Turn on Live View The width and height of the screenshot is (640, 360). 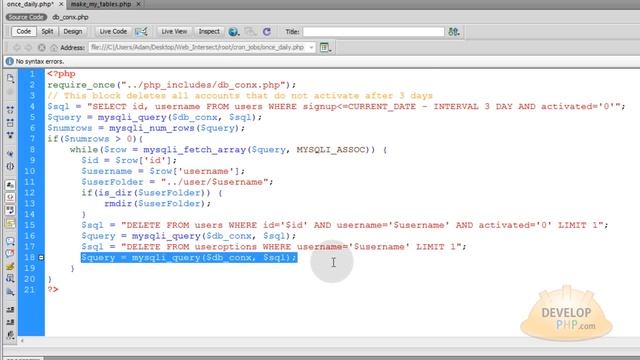click(x=174, y=31)
